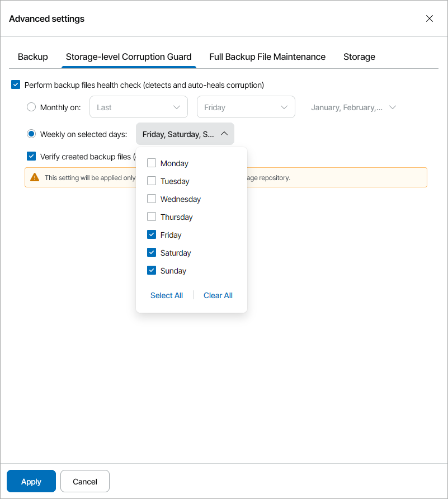Expand the months dropdown chevron

tap(393, 107)
